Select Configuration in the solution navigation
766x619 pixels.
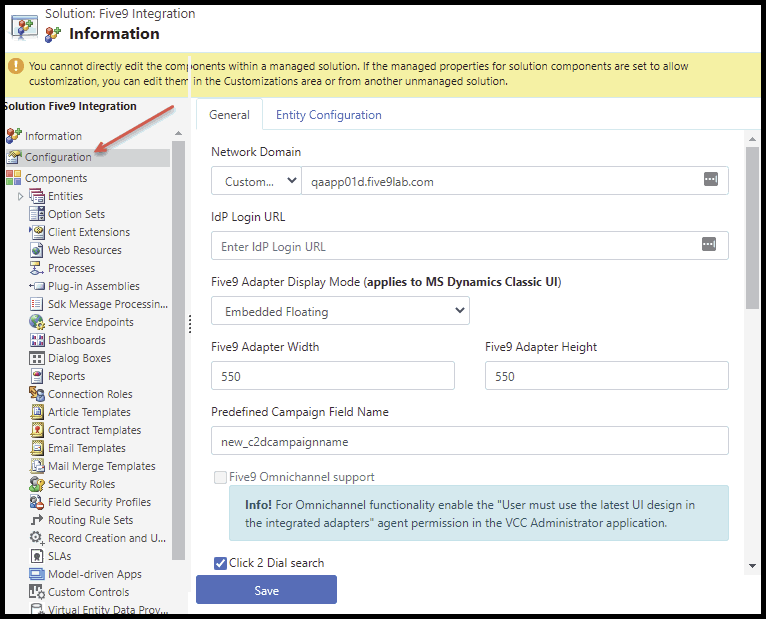[x=58, y=157]
